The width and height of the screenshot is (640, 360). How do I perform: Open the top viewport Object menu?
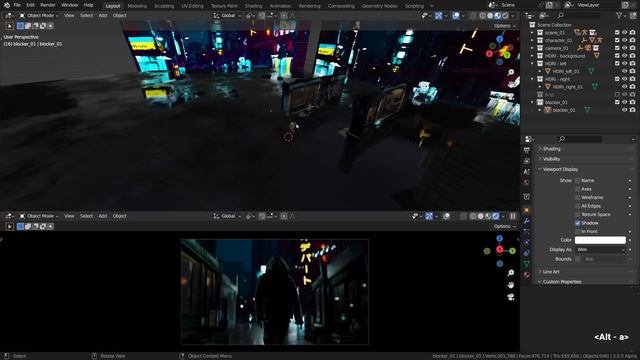coord(120,16)
